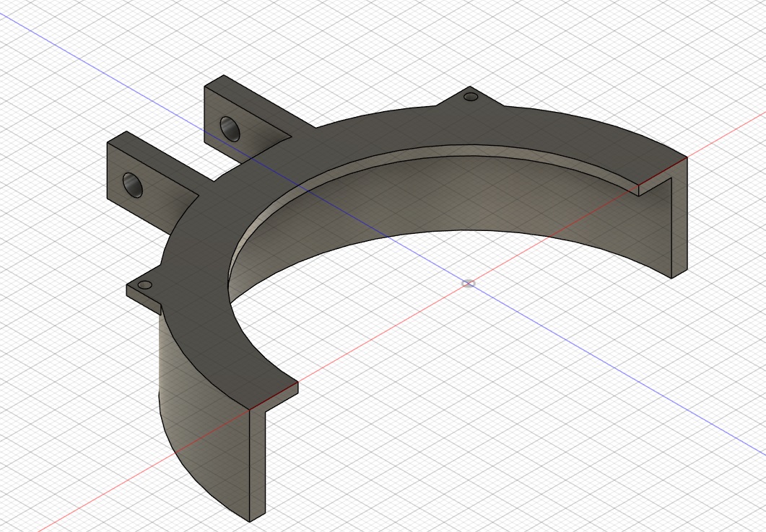
Task: Select the large hole in the front-left mounting arm
Action: (x=132, y=185)
